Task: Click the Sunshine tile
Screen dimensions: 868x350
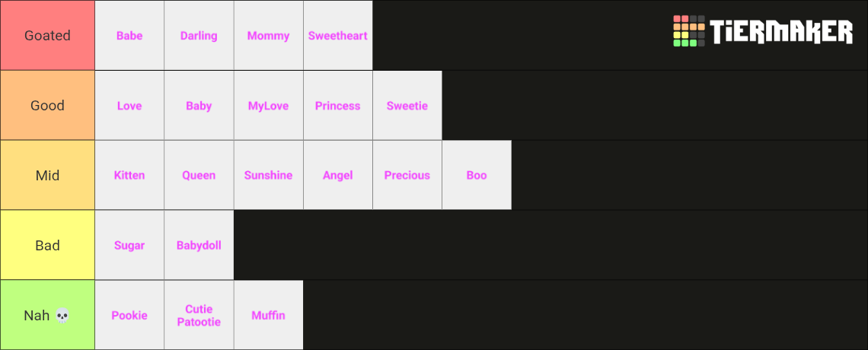Action: [x=269, y=175]
